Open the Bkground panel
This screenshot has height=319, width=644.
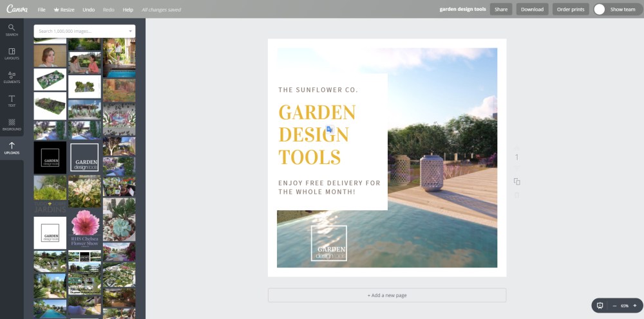pos(12,124)
